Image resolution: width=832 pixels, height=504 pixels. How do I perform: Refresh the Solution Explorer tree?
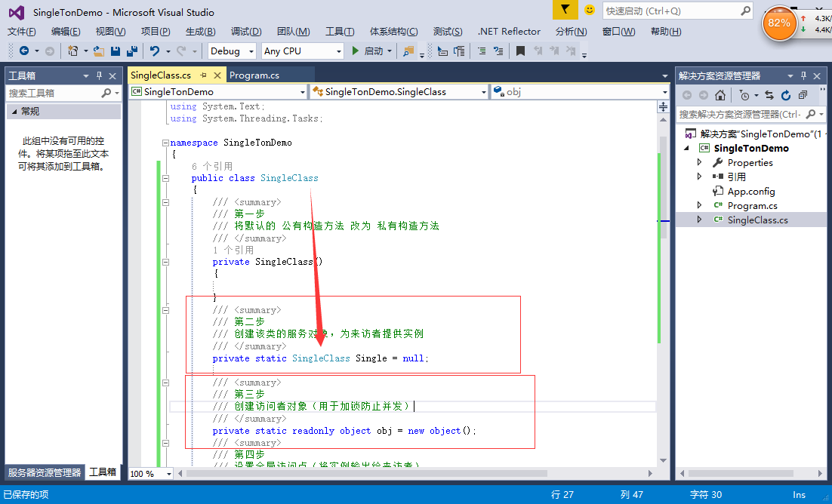tap(786, 95)
